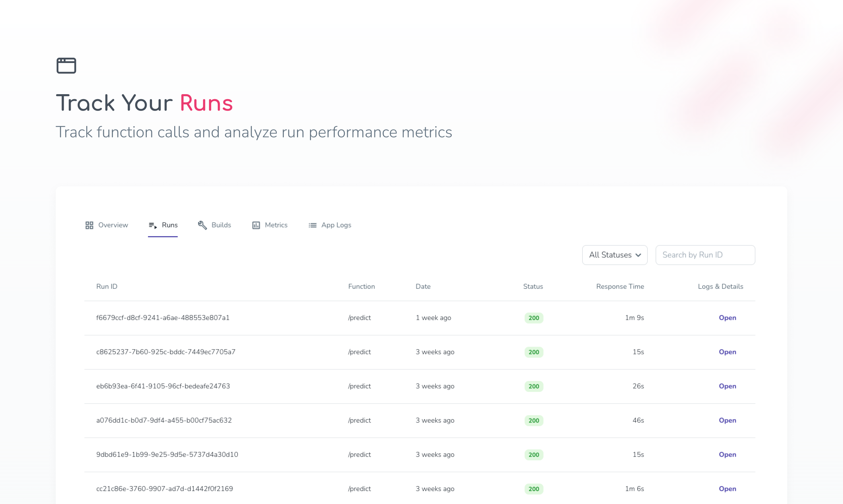Click the Runs playlist icon

tap(153, 225)
